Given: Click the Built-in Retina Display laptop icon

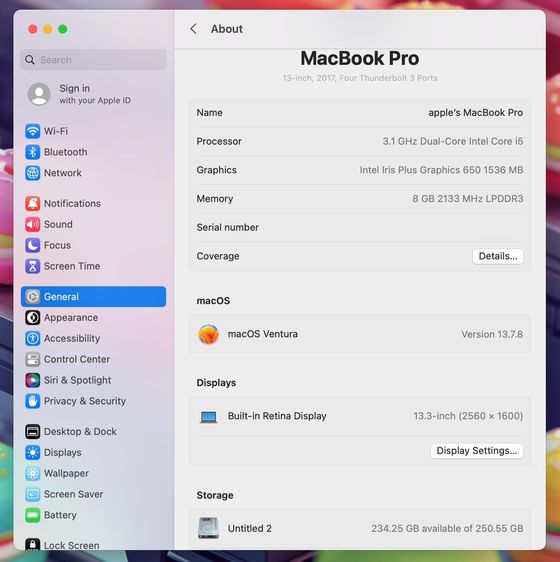Looking at the screenshot, I should (x=208, y=417).
